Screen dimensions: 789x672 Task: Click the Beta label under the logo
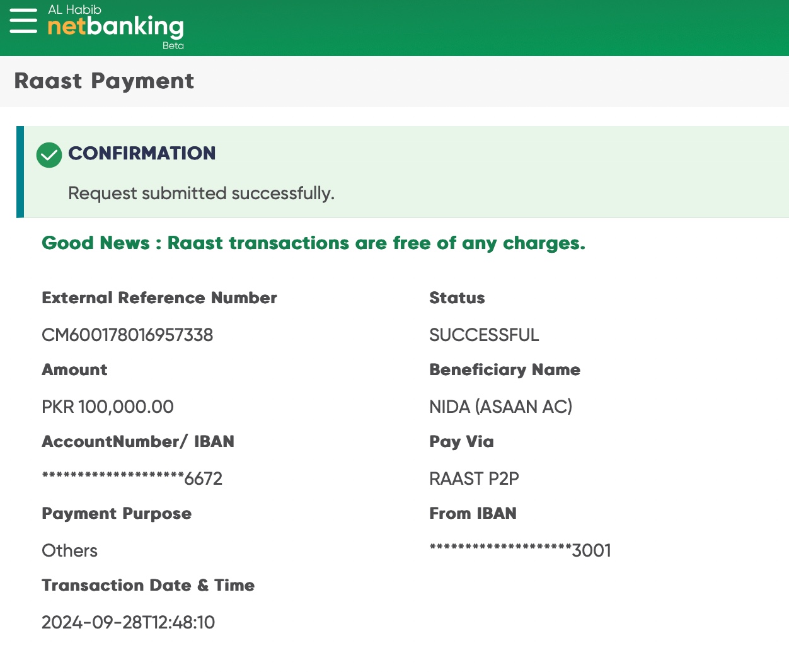pos(173,45)
